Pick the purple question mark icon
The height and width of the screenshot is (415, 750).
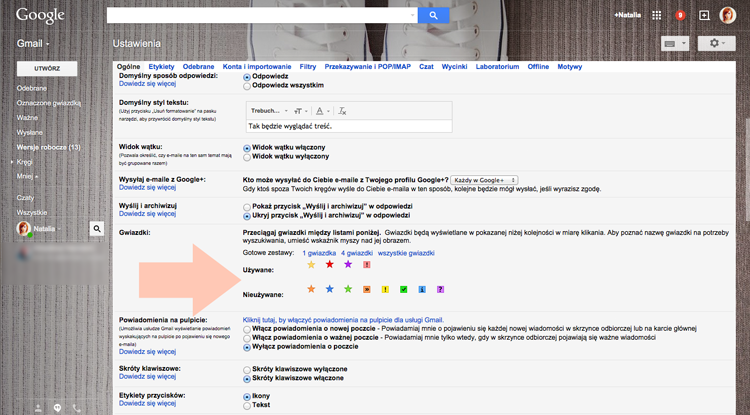pyautogui.click(x=441, y=289)
